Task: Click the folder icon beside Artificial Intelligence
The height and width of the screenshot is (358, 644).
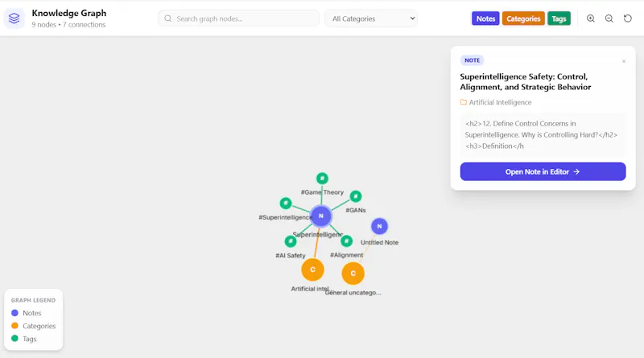Action: 464,102
